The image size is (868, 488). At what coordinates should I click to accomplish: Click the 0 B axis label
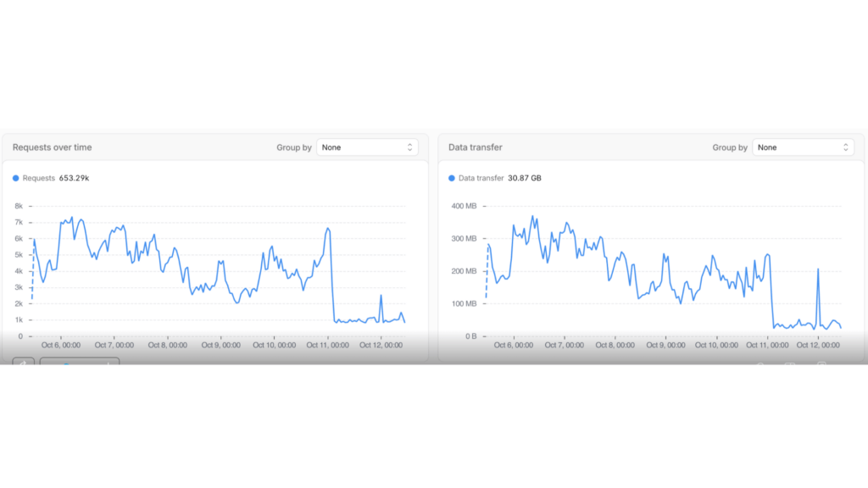(470, 336)
